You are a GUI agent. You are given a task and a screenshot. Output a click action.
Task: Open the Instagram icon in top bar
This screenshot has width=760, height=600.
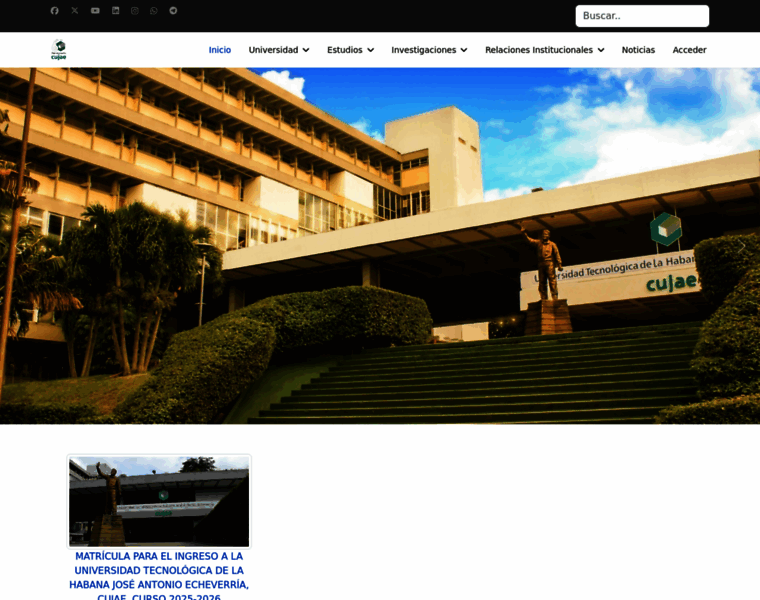coord(135,11)
